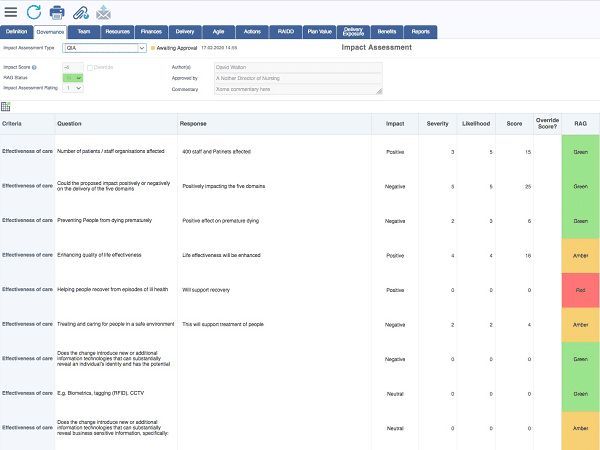
Task: Open the Impact Assessment Rating dropdown
Action: click(73, 88)
